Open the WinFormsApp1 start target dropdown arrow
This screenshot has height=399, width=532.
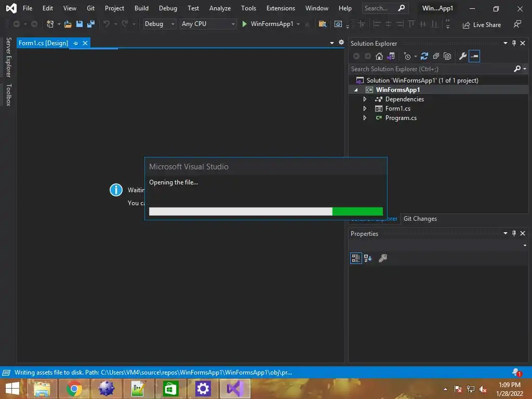tap(298, 24)
